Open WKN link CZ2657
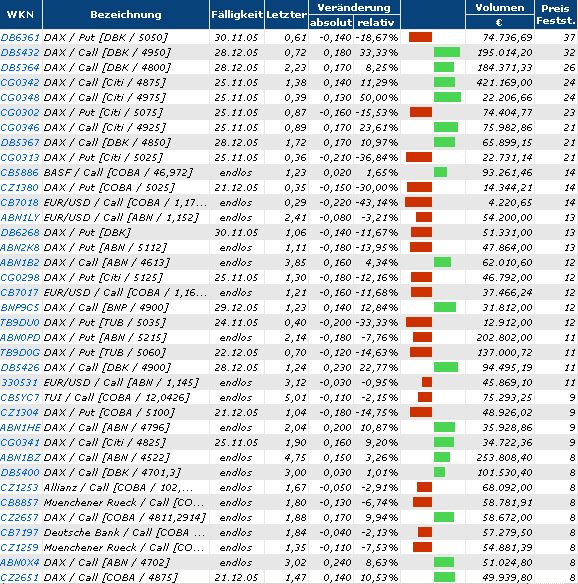578x584 pixels. click(x=20, y=517)
